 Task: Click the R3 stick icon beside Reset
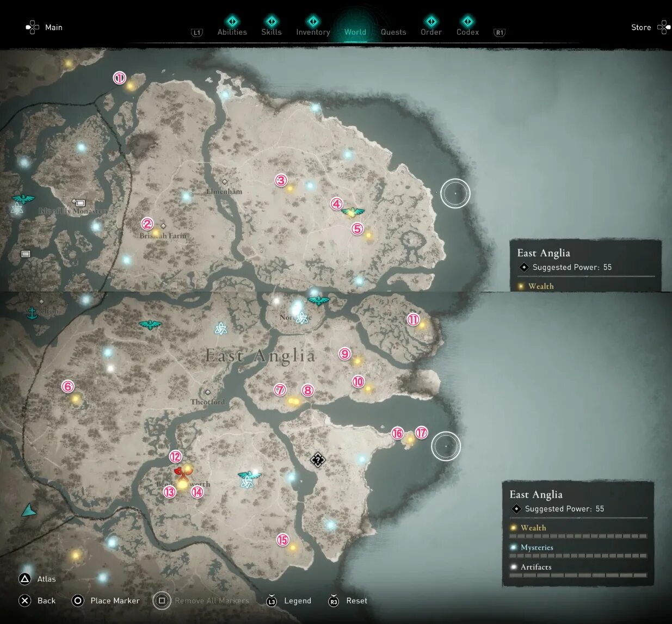click(x=334, y=601)
